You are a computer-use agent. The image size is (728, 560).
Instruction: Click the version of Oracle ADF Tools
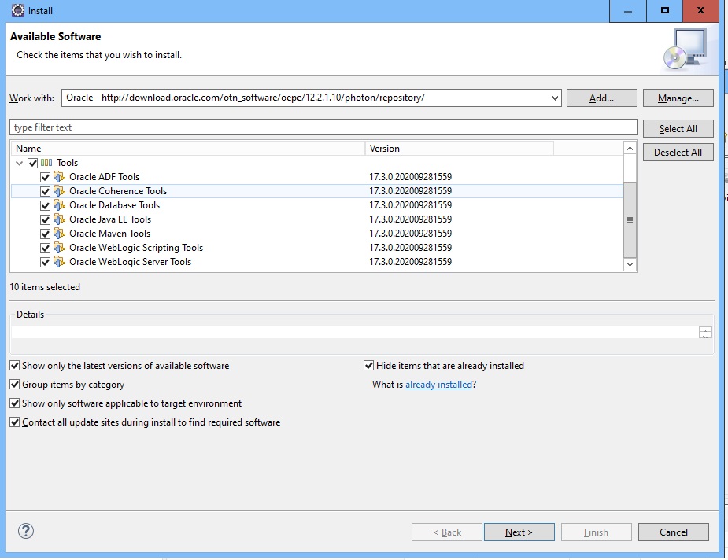point(410,177)
